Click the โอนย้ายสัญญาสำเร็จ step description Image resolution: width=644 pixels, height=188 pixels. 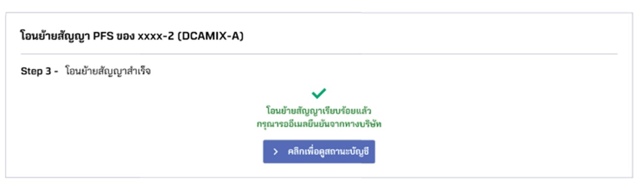[108, 72]
